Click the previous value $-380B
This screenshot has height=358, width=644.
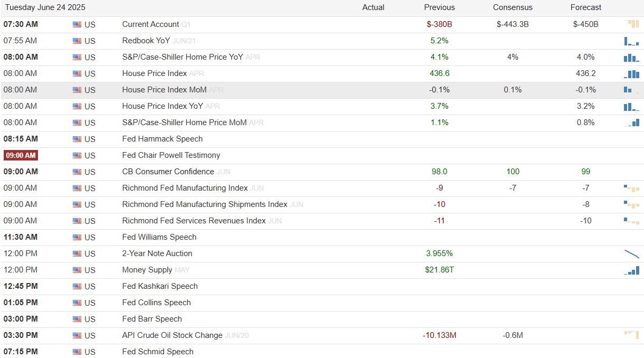pos(439,24)
